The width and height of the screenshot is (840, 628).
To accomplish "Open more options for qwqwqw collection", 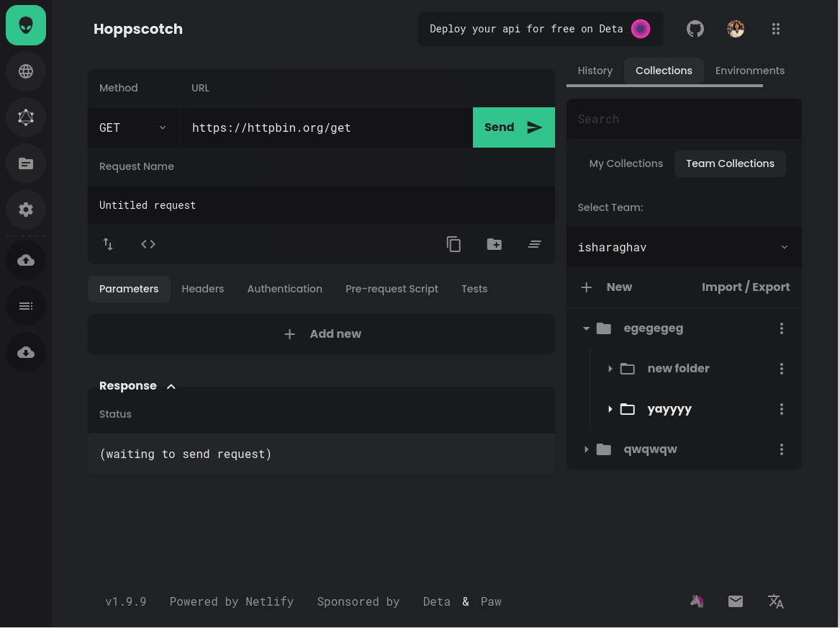I will (782, 449).
